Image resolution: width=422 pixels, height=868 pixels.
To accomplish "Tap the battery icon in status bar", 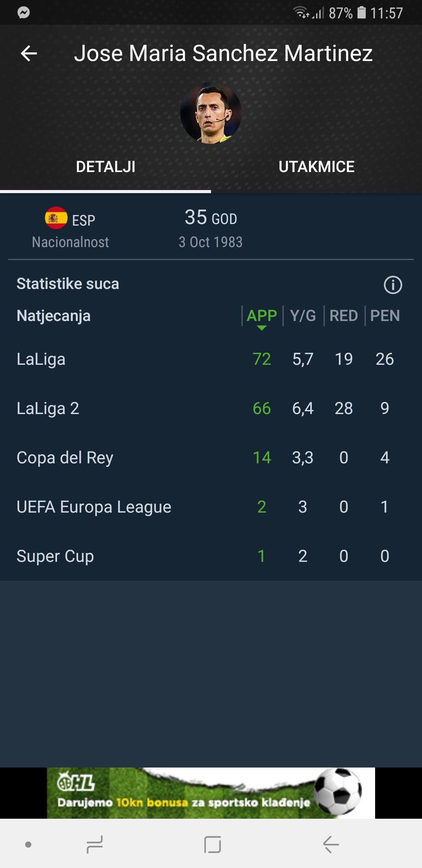I will pos(362,13).
